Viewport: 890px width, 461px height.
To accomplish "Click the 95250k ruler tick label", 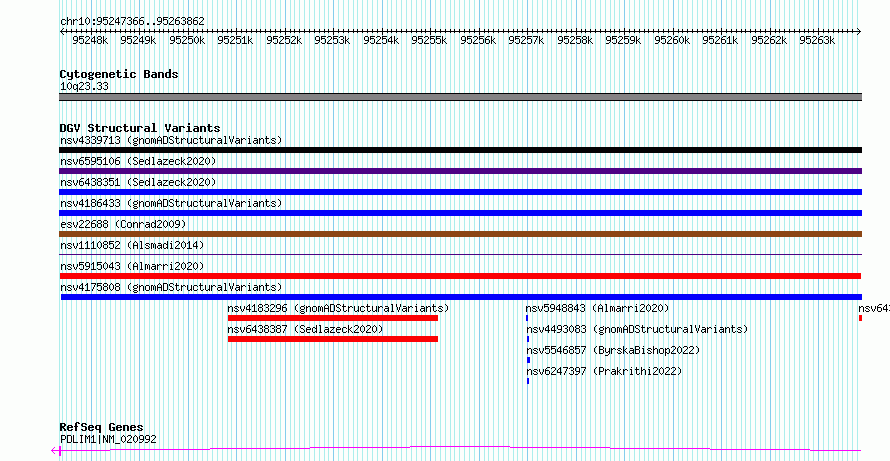I will [x=187, y=40].
